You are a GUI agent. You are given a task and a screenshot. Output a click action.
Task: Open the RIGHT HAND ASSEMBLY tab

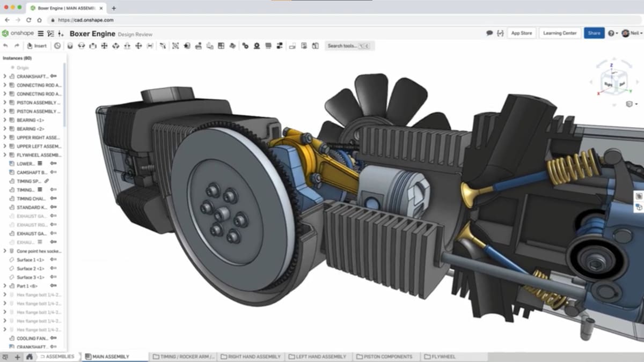(x=251, y=357)
